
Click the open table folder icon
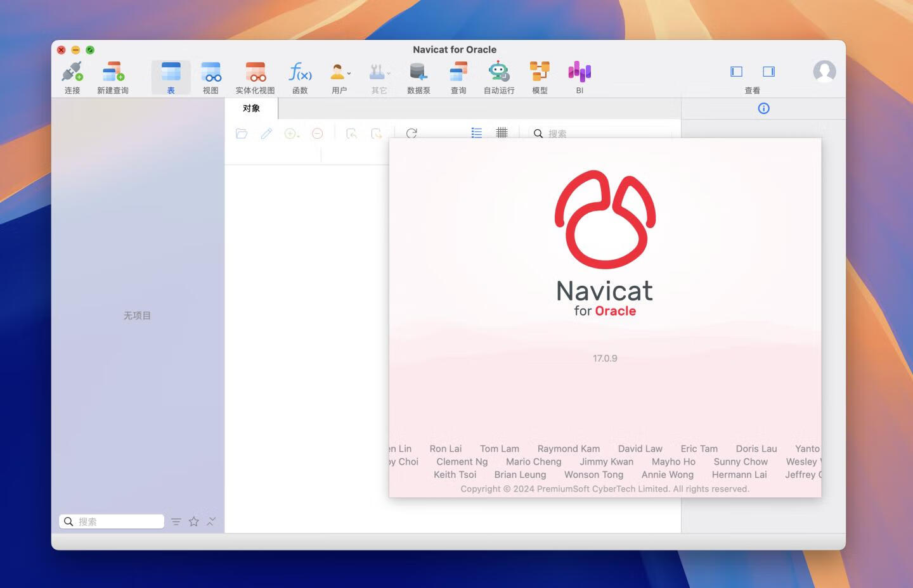pos(242,133)
